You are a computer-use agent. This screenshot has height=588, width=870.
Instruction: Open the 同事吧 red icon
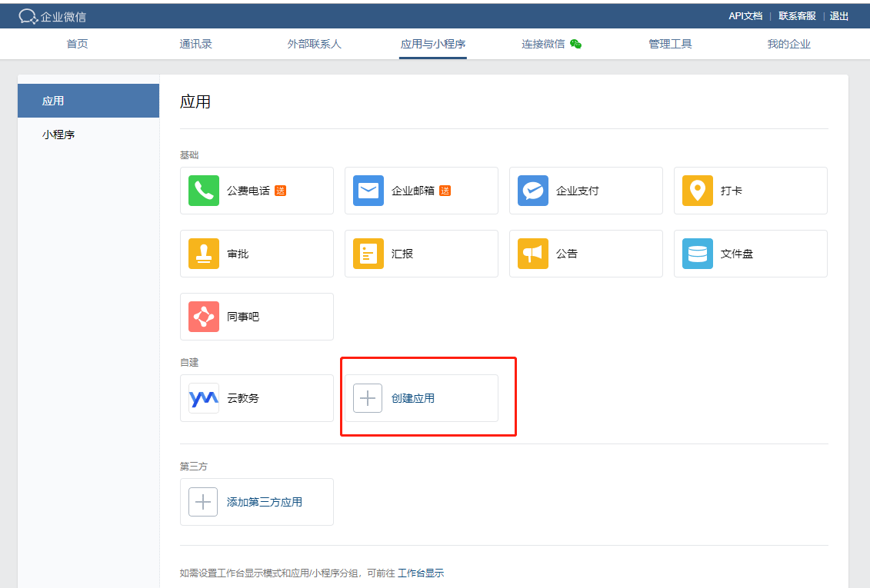click(x=204, y=317)
